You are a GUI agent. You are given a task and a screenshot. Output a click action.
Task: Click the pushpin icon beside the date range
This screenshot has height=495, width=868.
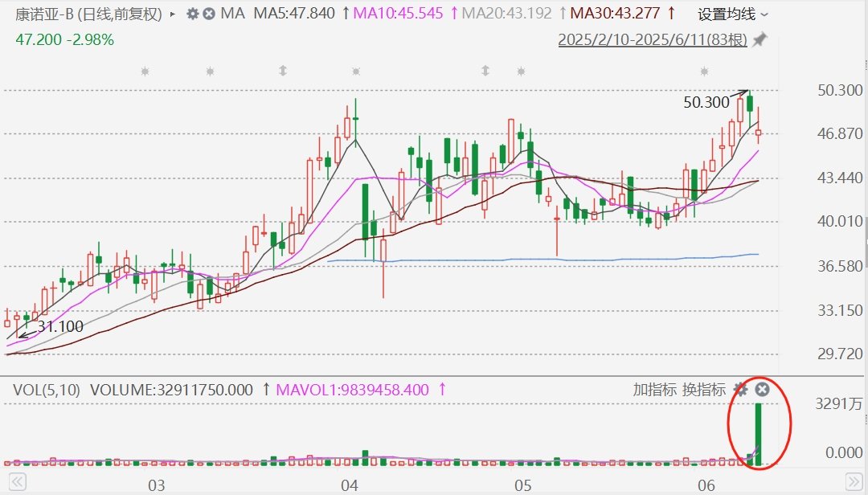coord(759,40)
